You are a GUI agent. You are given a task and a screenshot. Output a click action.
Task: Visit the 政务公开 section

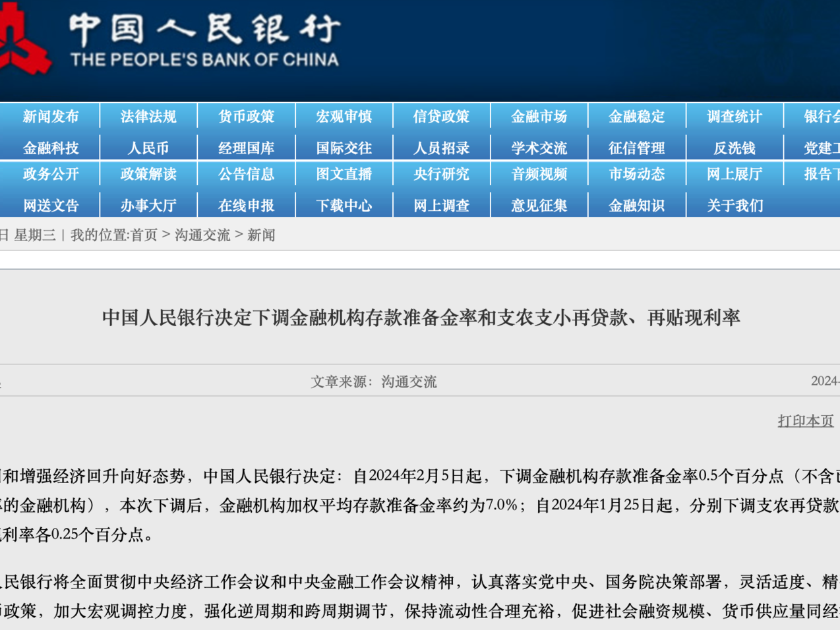point(51,174)
